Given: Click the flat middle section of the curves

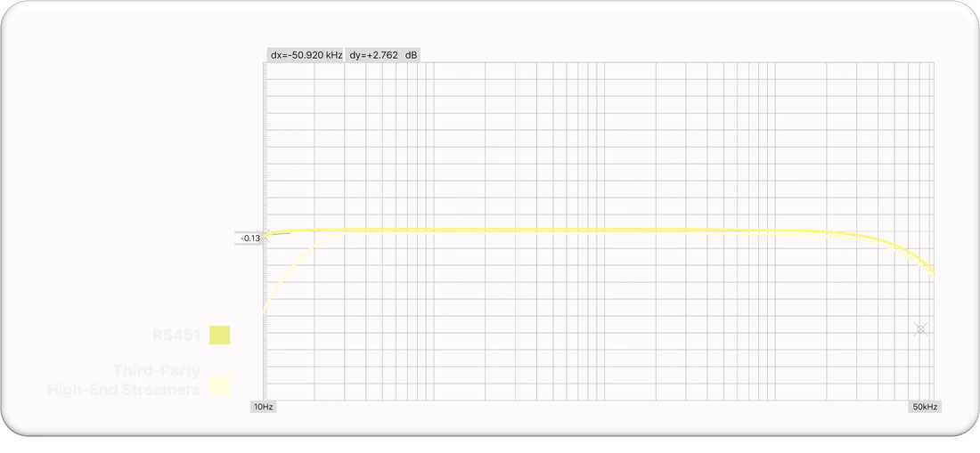Looking at the screenshot, I should click(579, 231).
